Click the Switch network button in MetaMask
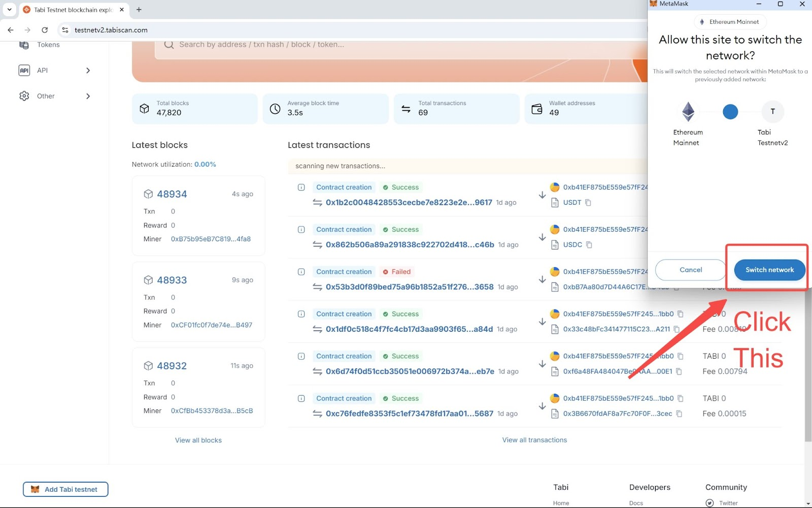Screen dimensions: 812x508 (769, 270)
